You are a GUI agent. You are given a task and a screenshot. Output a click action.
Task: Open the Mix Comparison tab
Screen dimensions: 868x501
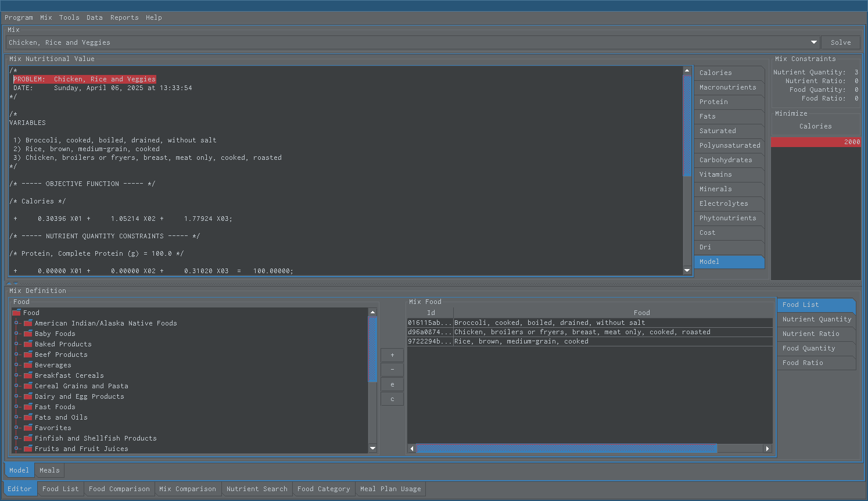click(188, 489)
